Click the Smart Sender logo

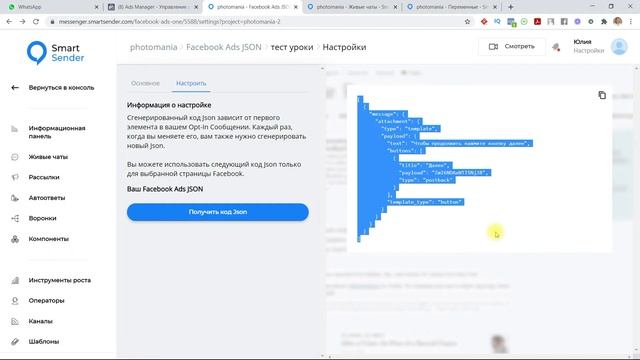(x=56, y=53)
